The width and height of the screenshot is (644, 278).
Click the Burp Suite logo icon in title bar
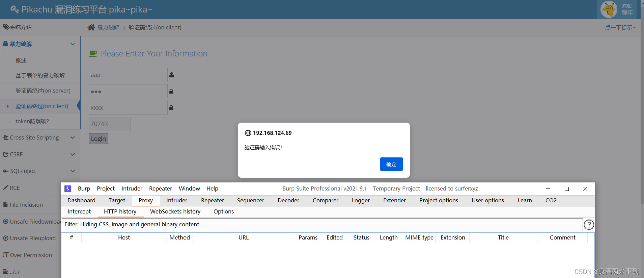(x=68, y=189)
